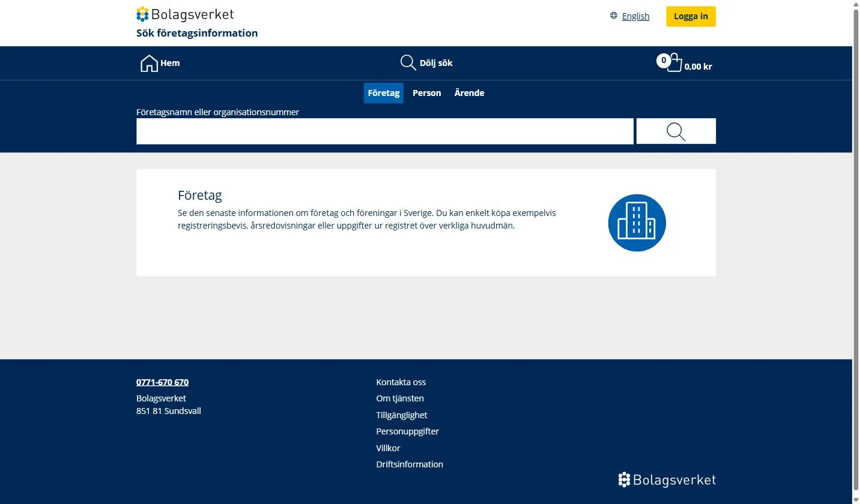Click the cart total 0,00 kr
The height and width of the screenshot is (504, 860).
pyautogui.click(x=698, y=67)
